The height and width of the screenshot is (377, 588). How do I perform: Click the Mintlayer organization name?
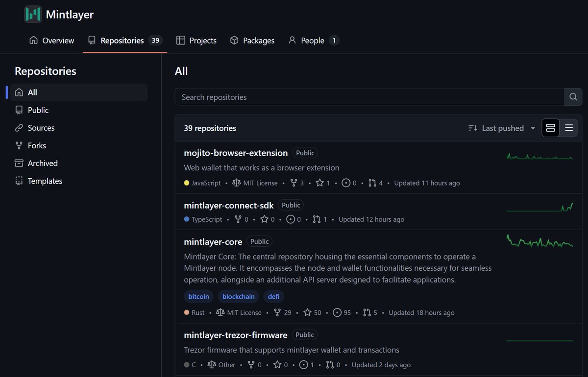pyautogui.click(x=70, y=15)
